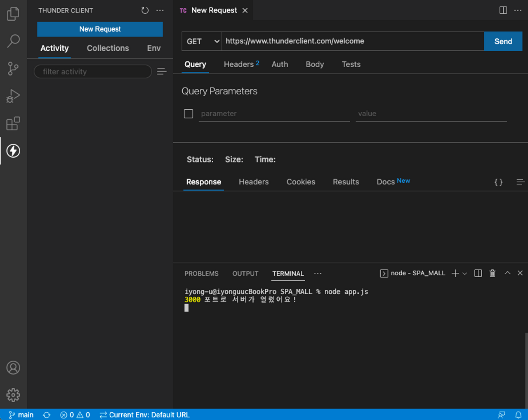The width and height of the screenshot is (528, 420).
Task: Send the request with Send button
Action: (503, 41)
